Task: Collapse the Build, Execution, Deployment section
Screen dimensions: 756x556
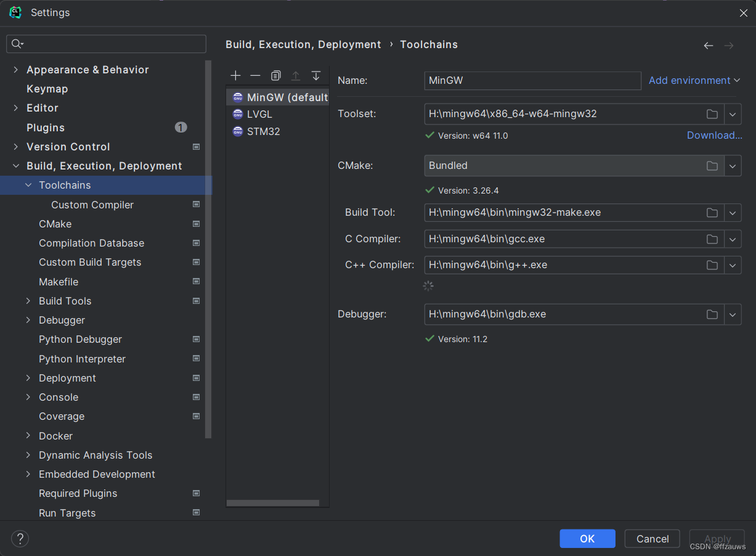Action: pos(15,166)
